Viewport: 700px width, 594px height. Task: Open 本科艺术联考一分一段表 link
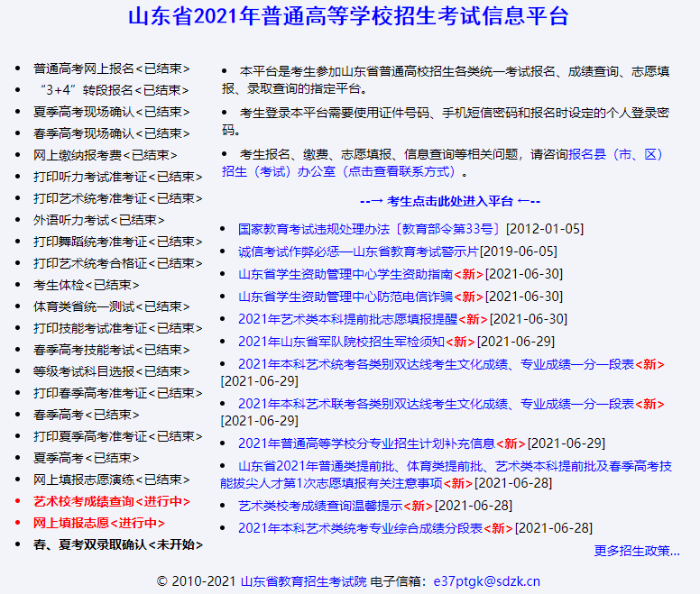(x=436, y=405)
